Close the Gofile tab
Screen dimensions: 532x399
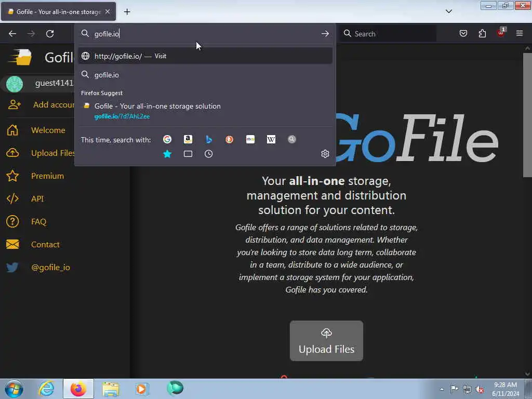pyautogui.click(x=107, y=11)
